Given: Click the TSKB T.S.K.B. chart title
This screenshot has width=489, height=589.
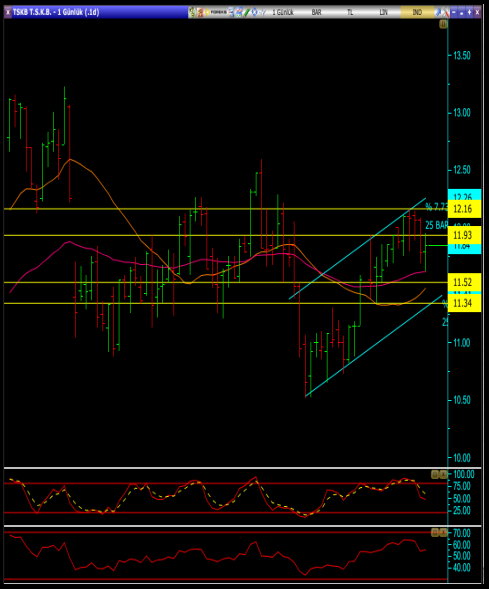Looking at the screenshot, I should tap(56, 12).
